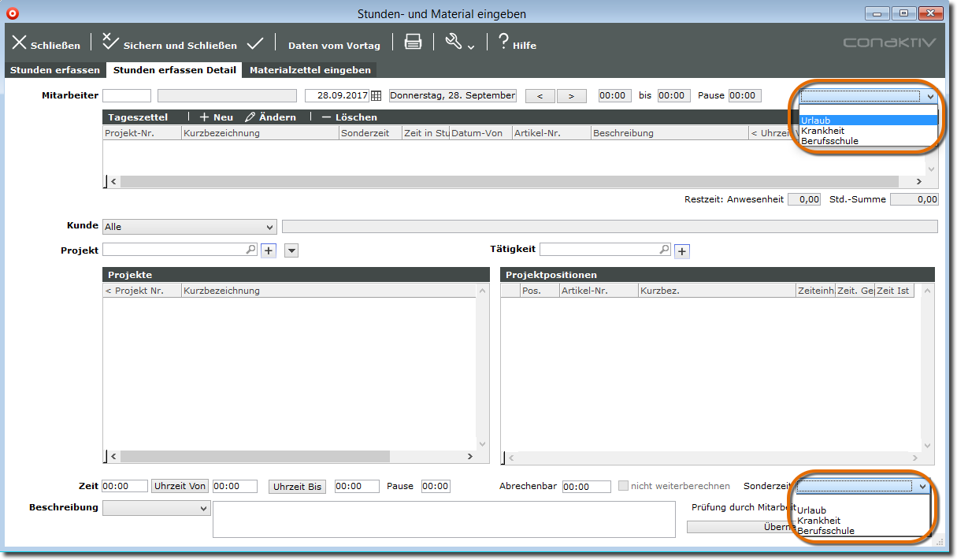Screen dimensions: 957x560
Task: Click the plus button next to Tätigkeit
Action: [682, 251]
